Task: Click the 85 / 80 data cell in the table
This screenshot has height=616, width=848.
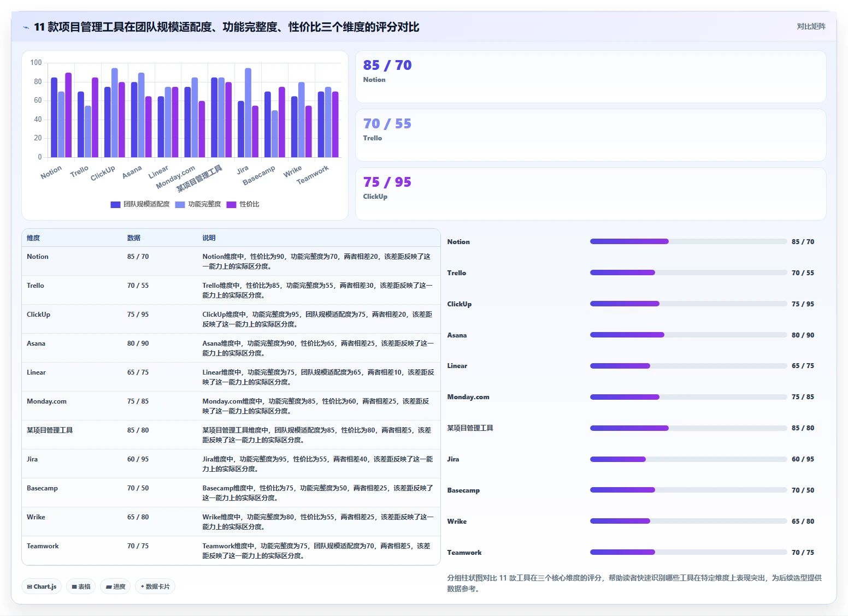Action: (160, 435)
